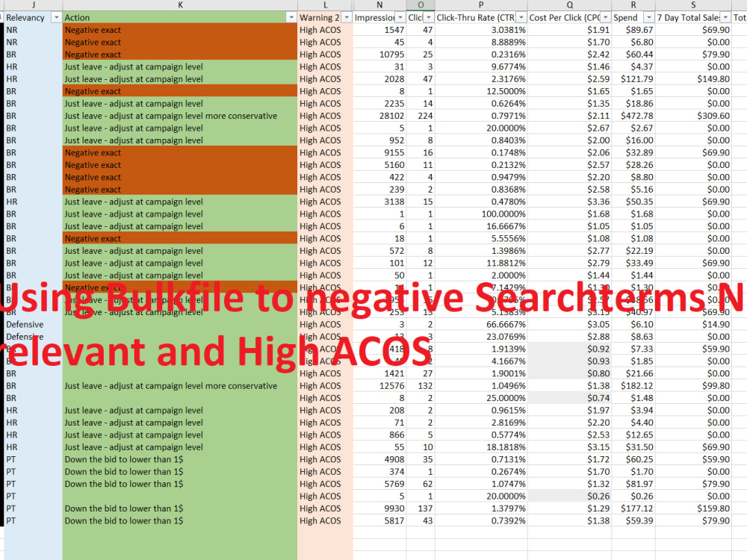Click the Defensive cell in the $6.10 spend row

(x=34, y=324)
